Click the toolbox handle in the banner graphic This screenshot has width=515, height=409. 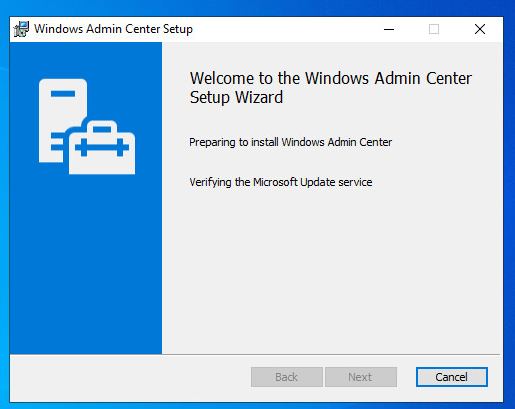102,127
